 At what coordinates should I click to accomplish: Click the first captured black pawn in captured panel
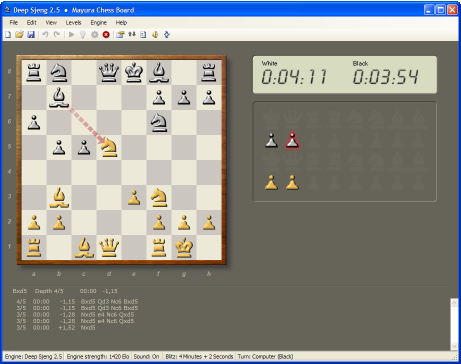point(271,140)
